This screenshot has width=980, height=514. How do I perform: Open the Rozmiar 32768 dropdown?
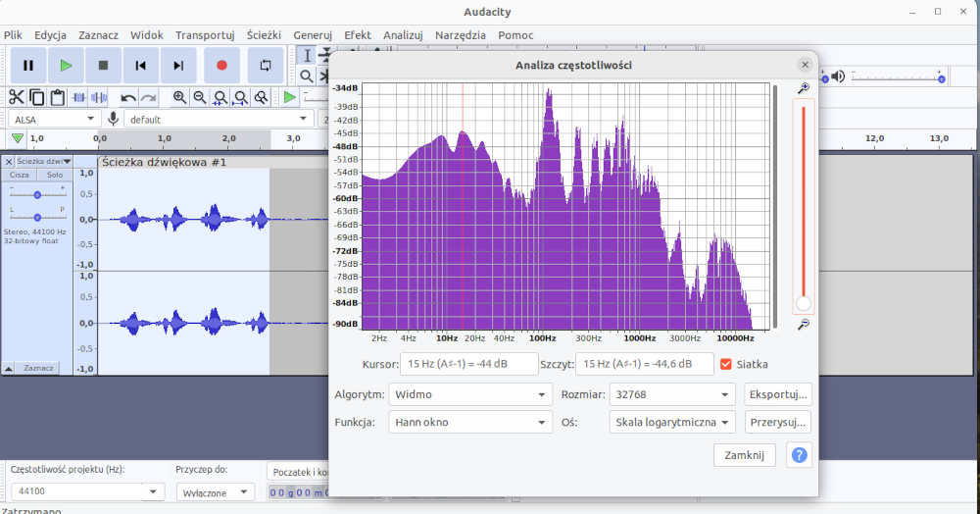coord(672,394)
